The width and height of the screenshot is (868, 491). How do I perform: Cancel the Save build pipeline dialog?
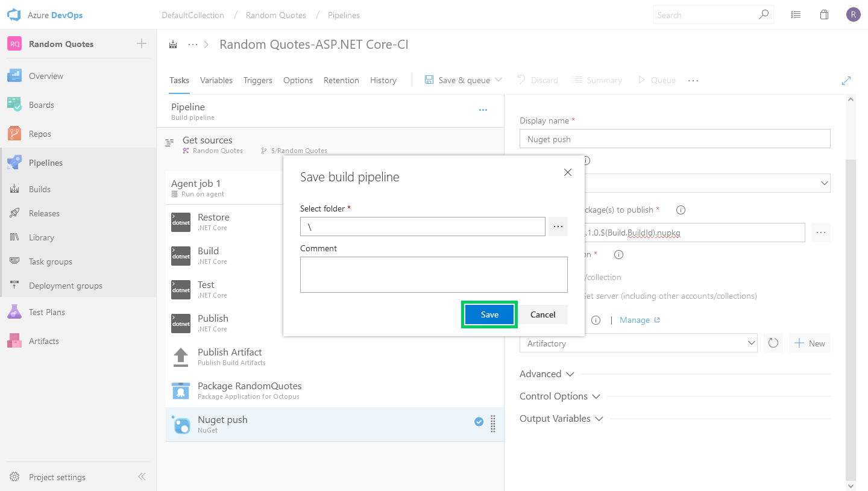[543, 314]
